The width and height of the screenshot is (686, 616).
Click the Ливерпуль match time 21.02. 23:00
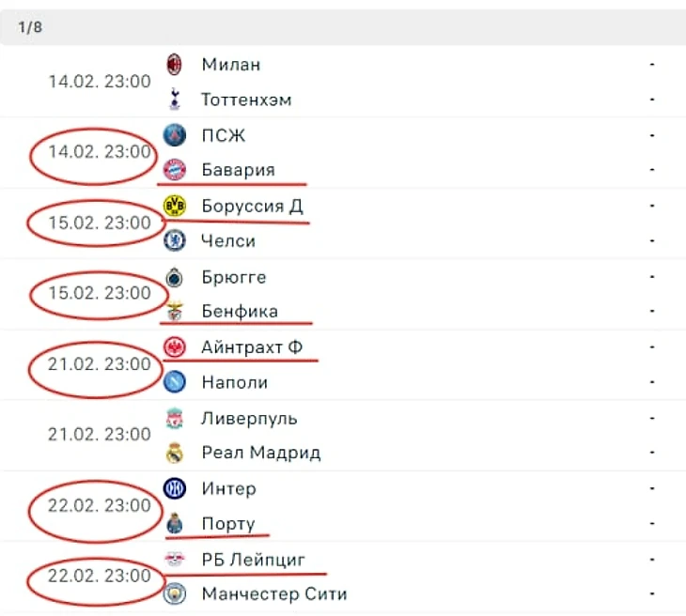100,434
